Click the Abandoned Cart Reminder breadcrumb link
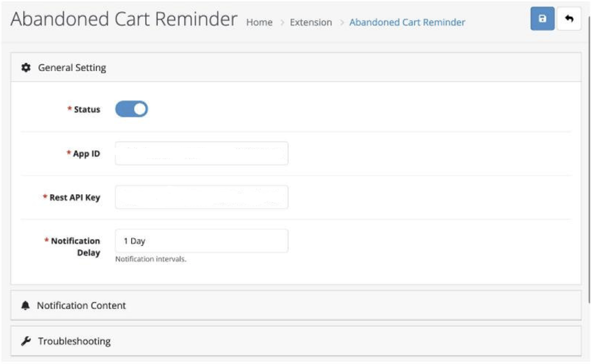Screen dimensions: 592x364 (x=407, y=22)
